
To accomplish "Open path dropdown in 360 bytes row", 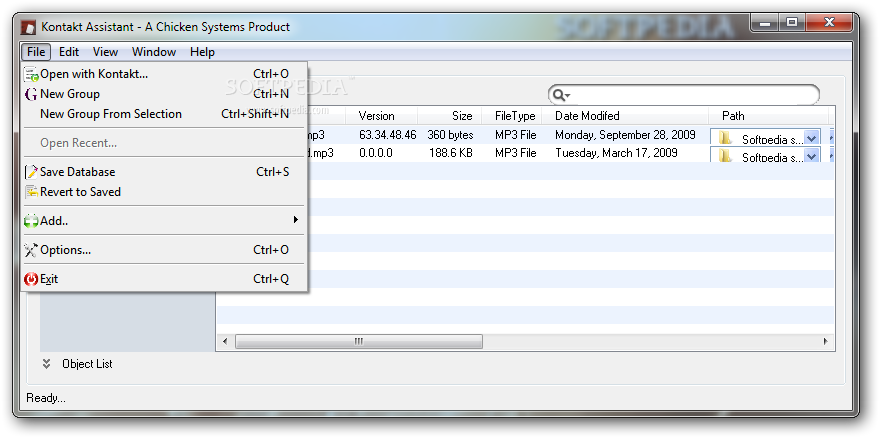I will coord(812,138).
